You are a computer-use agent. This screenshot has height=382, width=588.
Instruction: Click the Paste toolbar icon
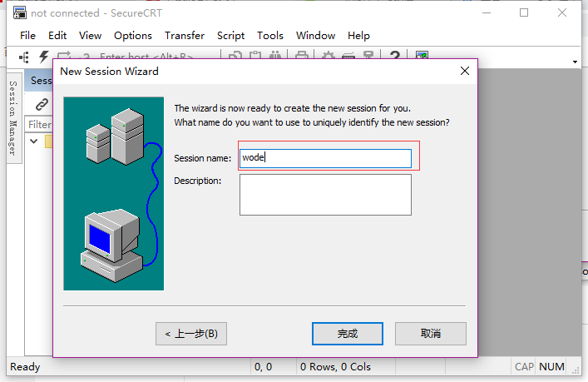[x=255, y=55]
